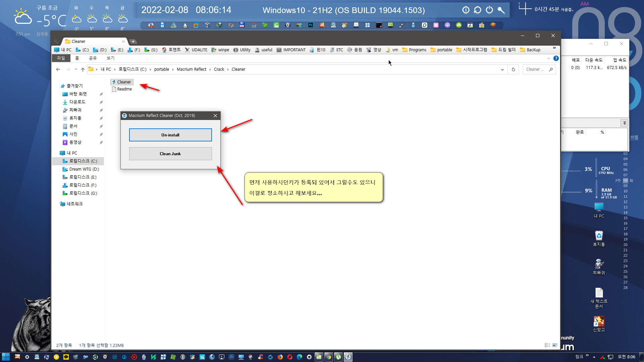Open the 내 PC bookmark shortcut
Image resolution: width=644 pixels, height=362 pixels.
click(63, 50)
